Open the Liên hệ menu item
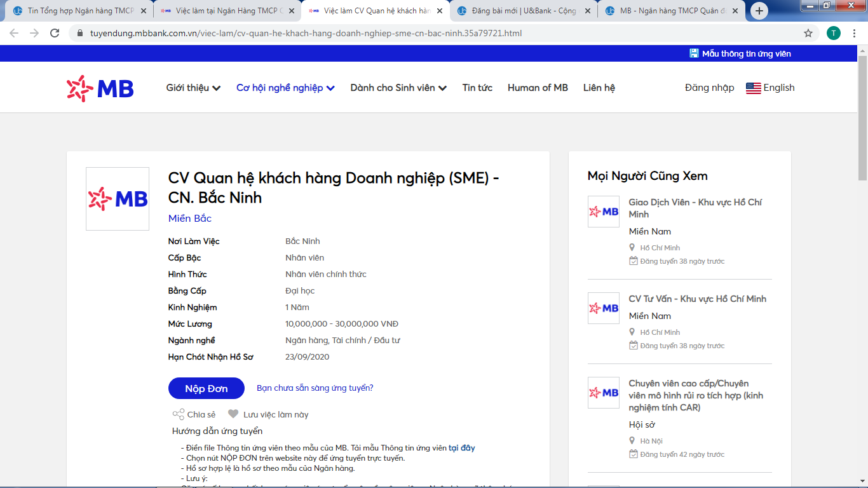 (x=599, y=88)
